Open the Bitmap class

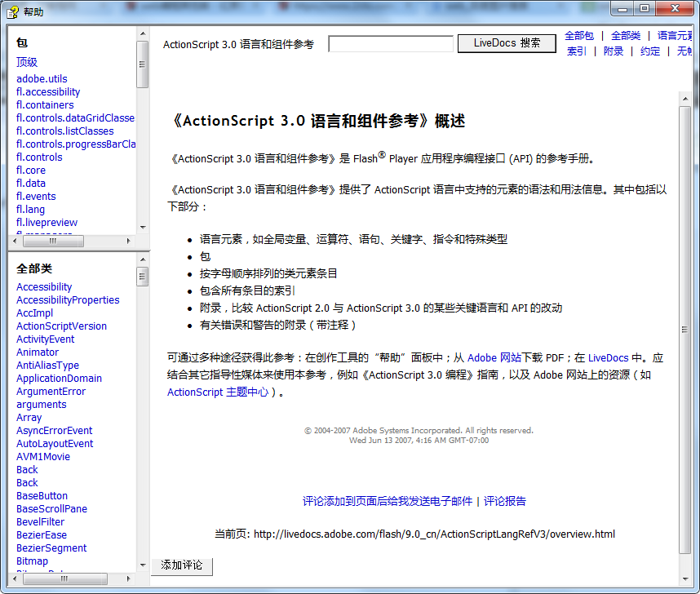pos(32,561)
